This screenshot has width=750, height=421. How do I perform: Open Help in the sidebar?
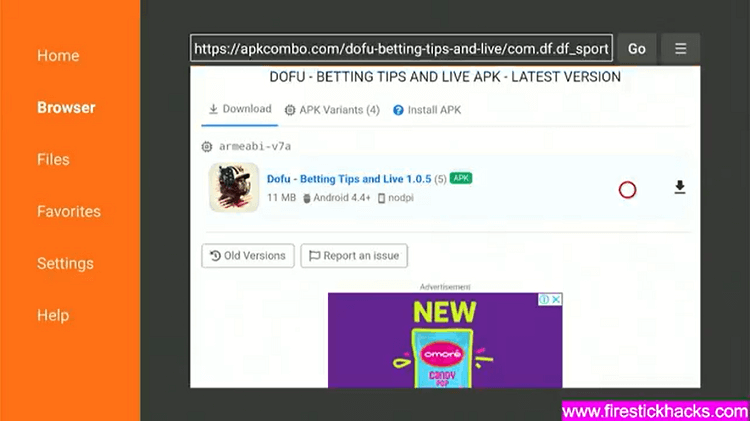pyautogui.click(x=53, y=315)
